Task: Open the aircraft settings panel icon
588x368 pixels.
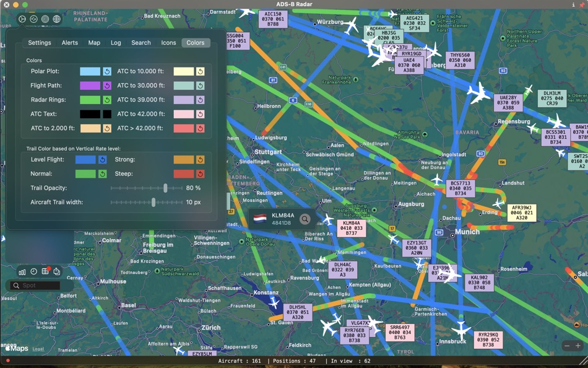Action: click(x=22, y=19)
